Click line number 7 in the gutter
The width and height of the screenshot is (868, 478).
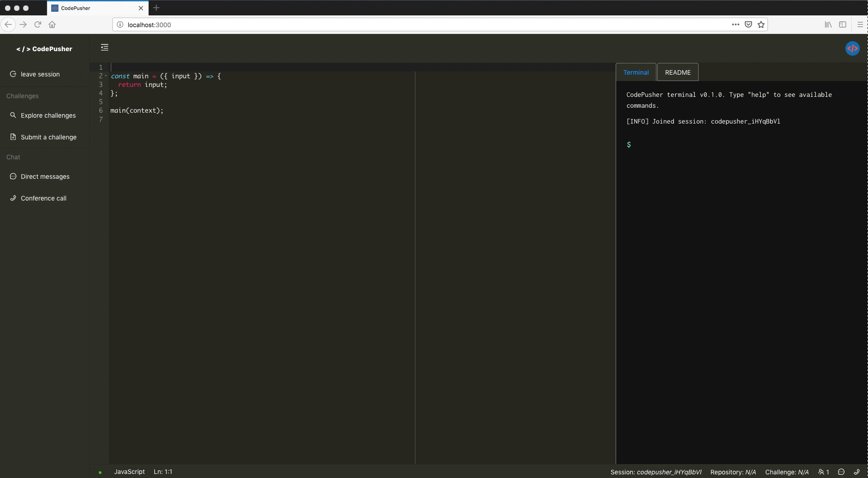101,119
